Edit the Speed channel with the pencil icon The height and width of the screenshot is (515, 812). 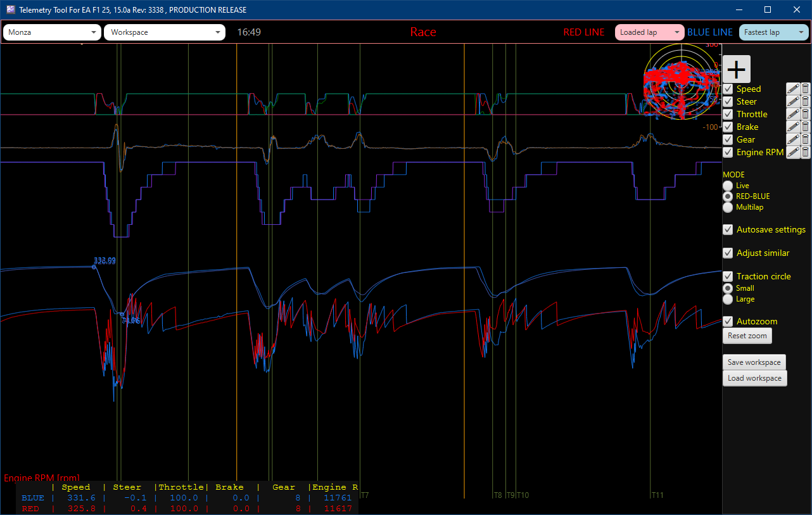point(793,89)
